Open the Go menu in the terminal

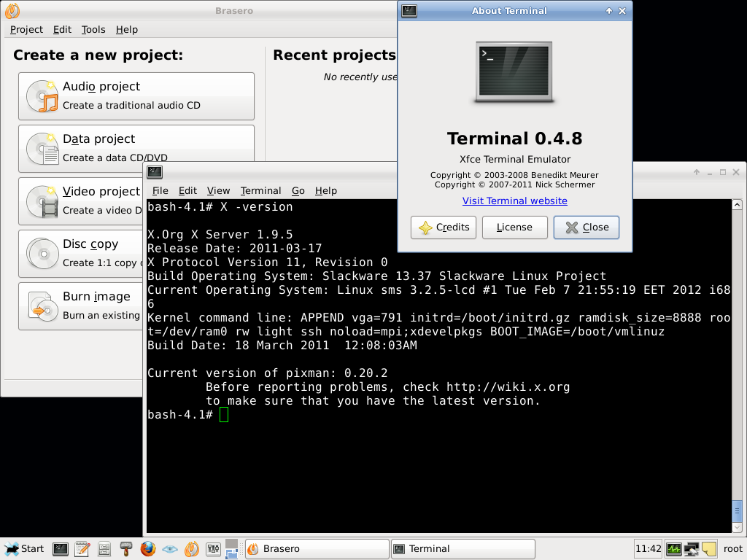click(298, 190)
